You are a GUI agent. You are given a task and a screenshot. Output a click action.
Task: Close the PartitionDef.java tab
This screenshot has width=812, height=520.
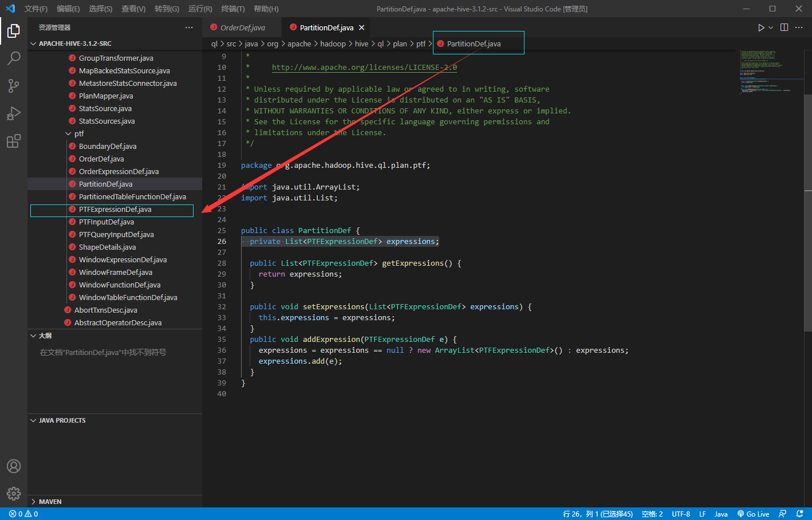coord(361,27)
